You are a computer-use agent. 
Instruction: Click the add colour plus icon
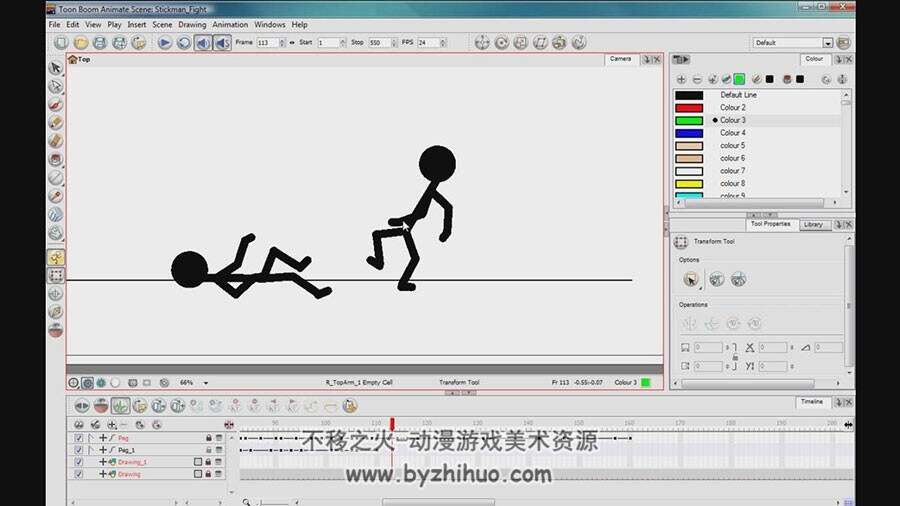point(681,79)
